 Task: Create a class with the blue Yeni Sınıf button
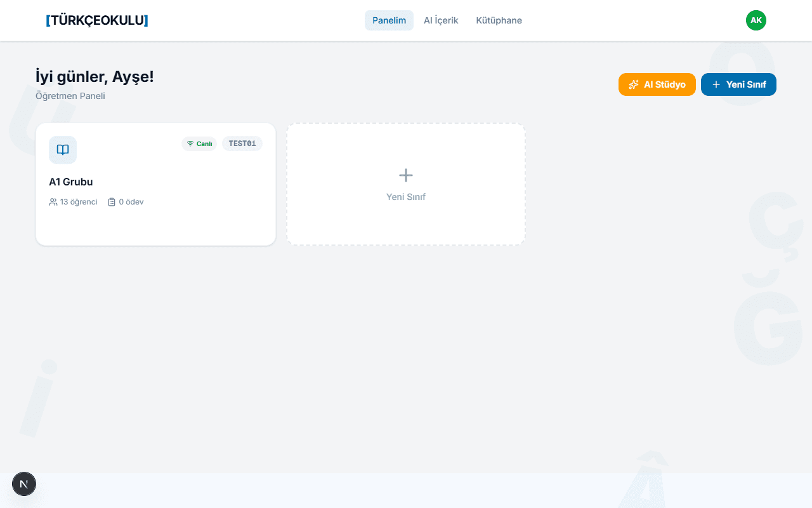click(x=738, y=84)
